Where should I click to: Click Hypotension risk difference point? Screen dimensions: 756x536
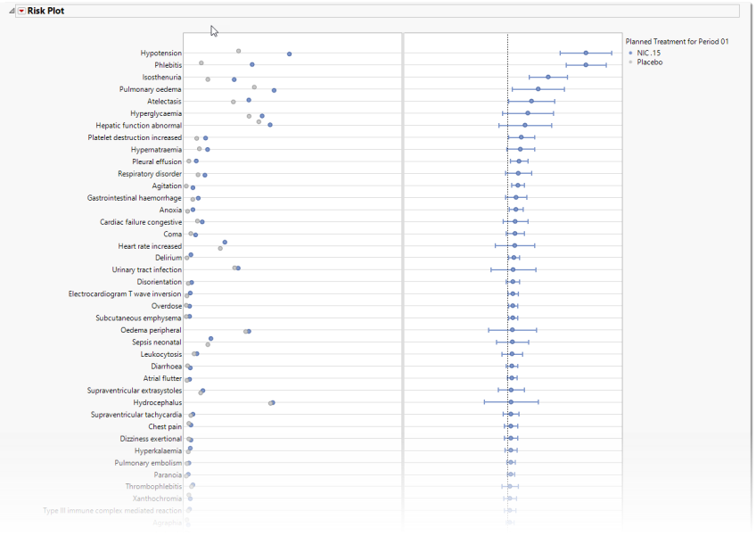(586, 54)
